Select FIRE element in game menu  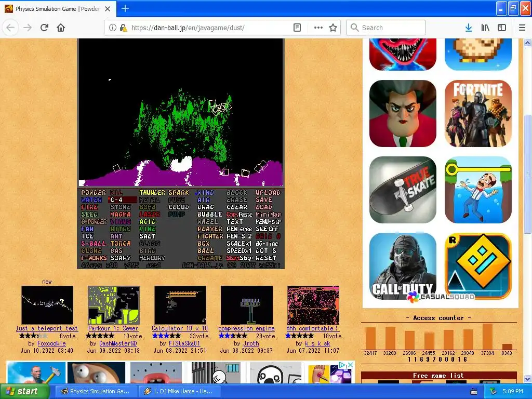pos(89,207)
